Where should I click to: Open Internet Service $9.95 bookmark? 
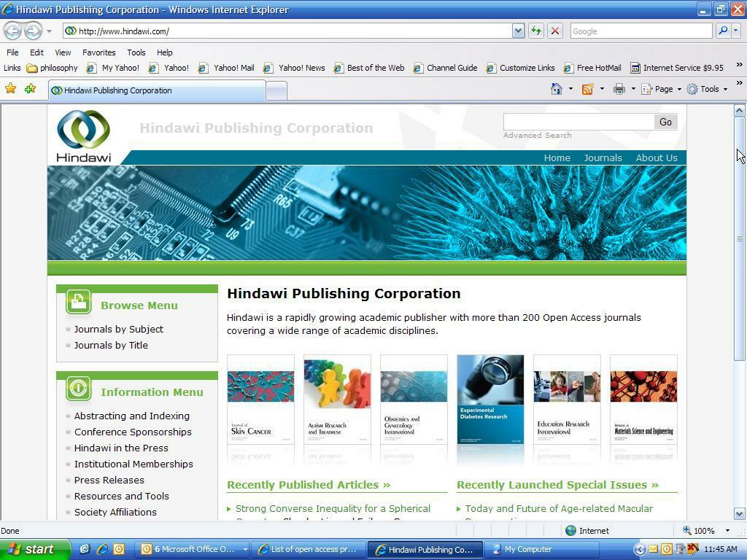coord(677,68)
